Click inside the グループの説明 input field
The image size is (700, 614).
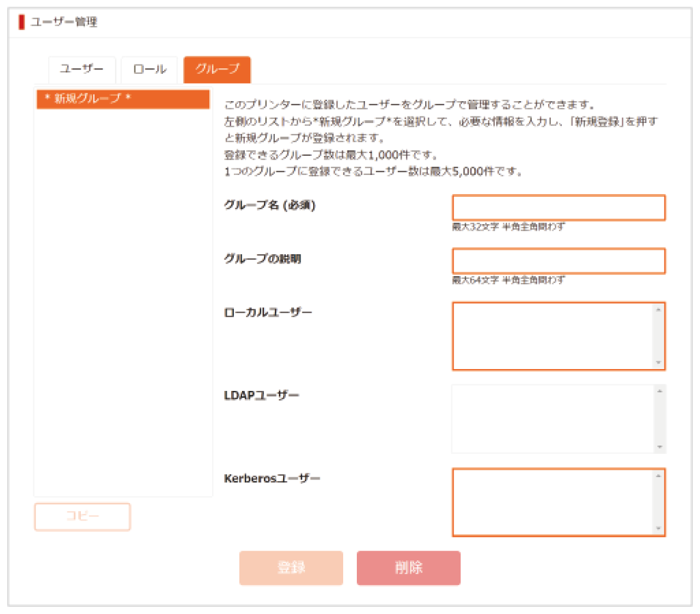(557, 261)
